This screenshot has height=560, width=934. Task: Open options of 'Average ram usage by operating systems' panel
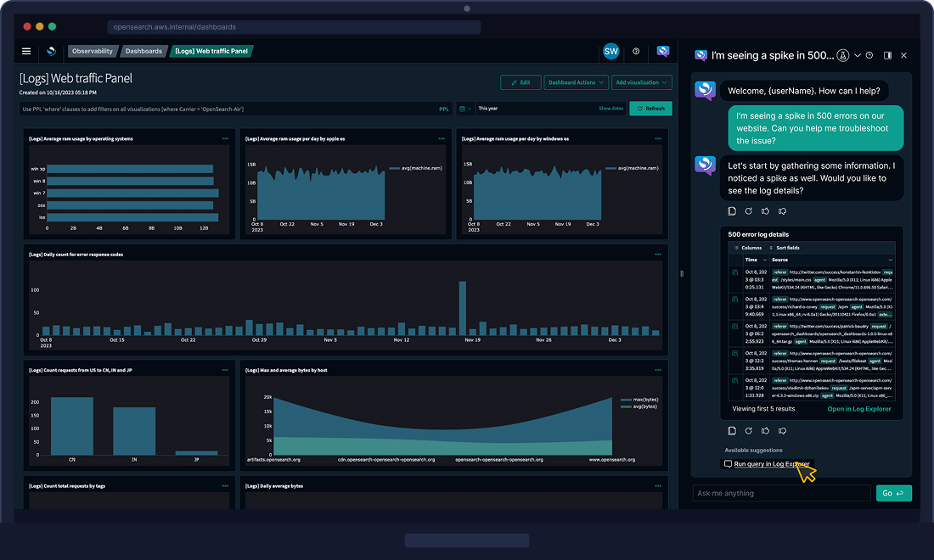[225, 138]
